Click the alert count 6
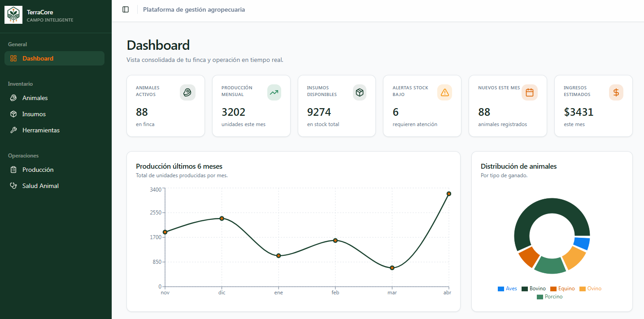The image size is (644, 319). point(396,112)
